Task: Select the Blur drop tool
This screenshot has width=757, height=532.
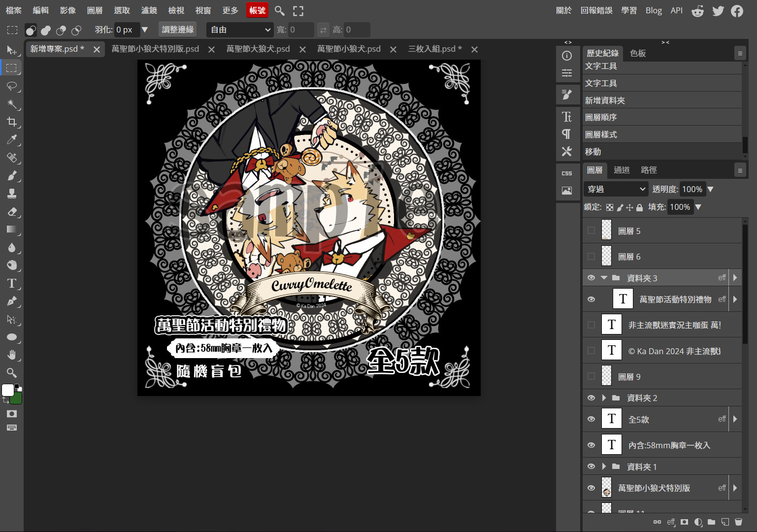Action: pyautogui.click(x=12, y=247)
